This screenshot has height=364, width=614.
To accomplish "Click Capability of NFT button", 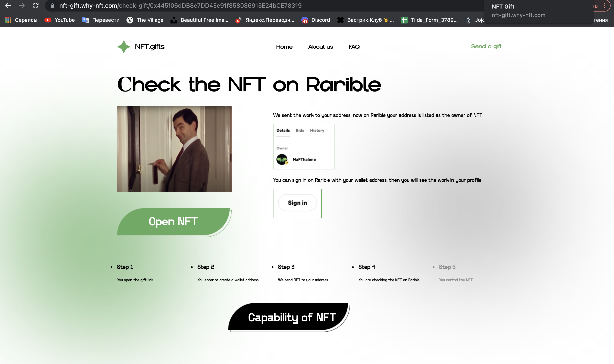I will tap(288, 317).
